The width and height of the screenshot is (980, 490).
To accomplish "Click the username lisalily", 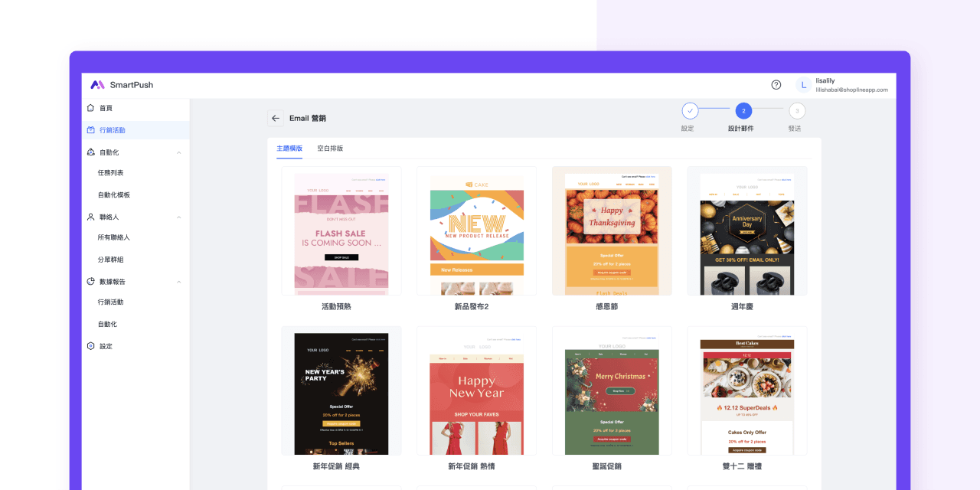I will 825,80.
